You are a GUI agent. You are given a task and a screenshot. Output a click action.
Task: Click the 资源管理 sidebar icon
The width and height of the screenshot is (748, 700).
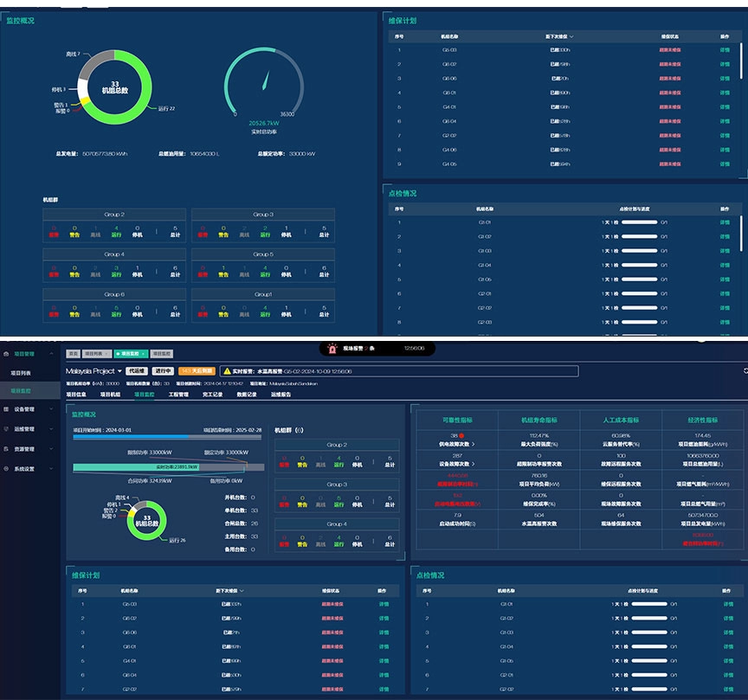coord(6,449)
